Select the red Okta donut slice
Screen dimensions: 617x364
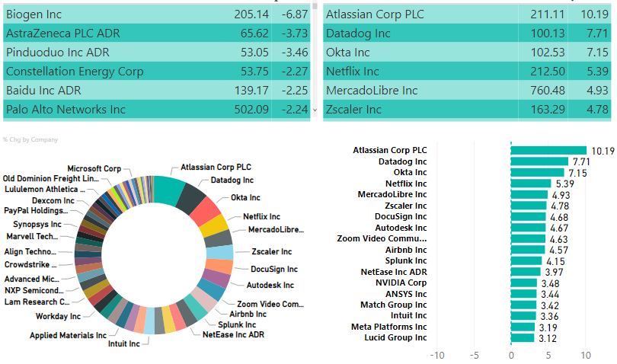pyautogui.click(x=206, y=212)
